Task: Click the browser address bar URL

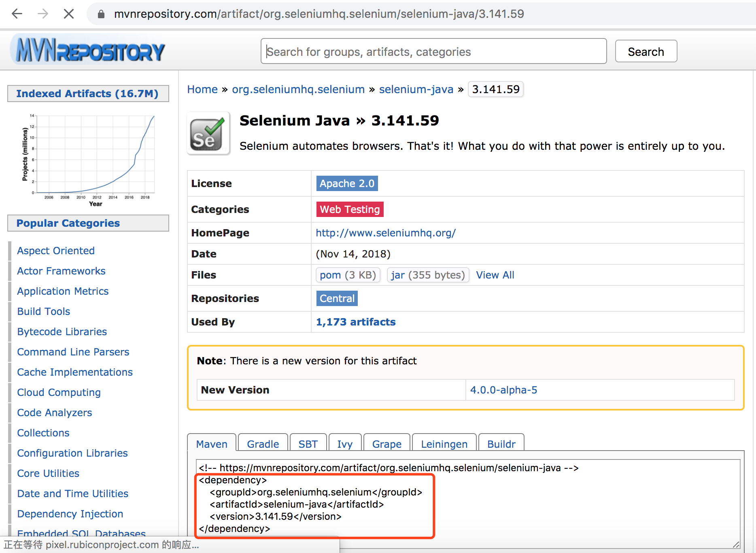Action: coord(319,14)
